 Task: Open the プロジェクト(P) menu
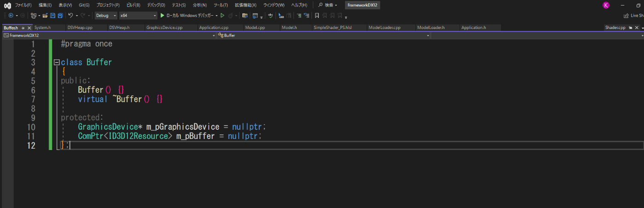108,5
